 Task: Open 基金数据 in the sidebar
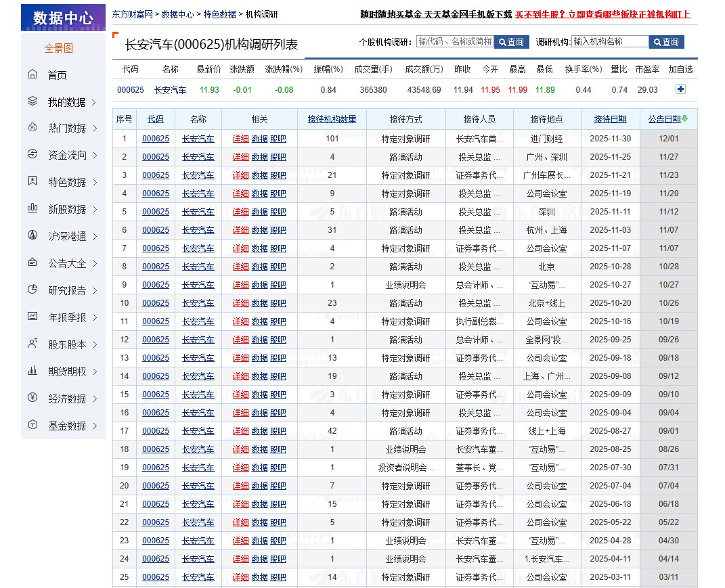pyautogui.click(x=66, y=426)
